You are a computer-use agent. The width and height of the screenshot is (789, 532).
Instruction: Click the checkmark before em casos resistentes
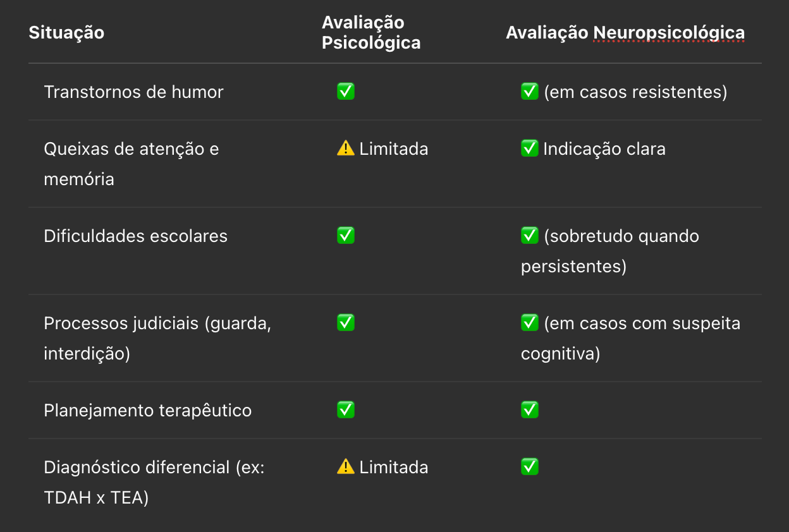529,92
